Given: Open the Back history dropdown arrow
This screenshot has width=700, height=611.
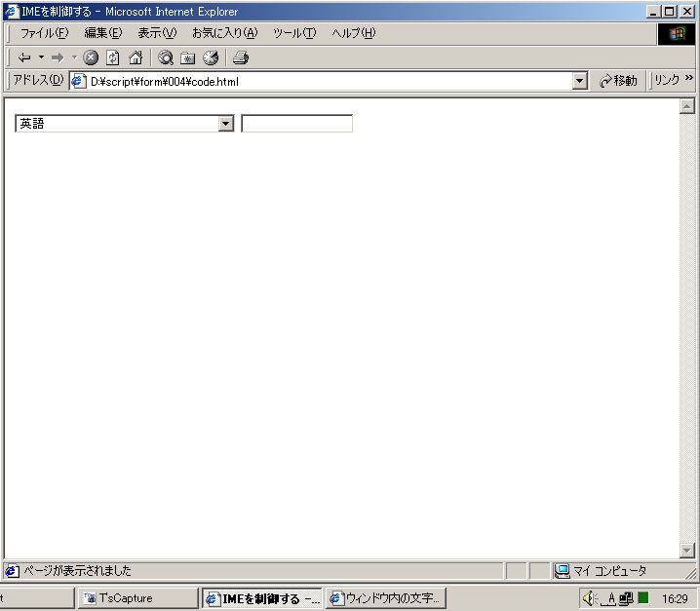Looking at the screenshot, I should click(x=41, y=57).
